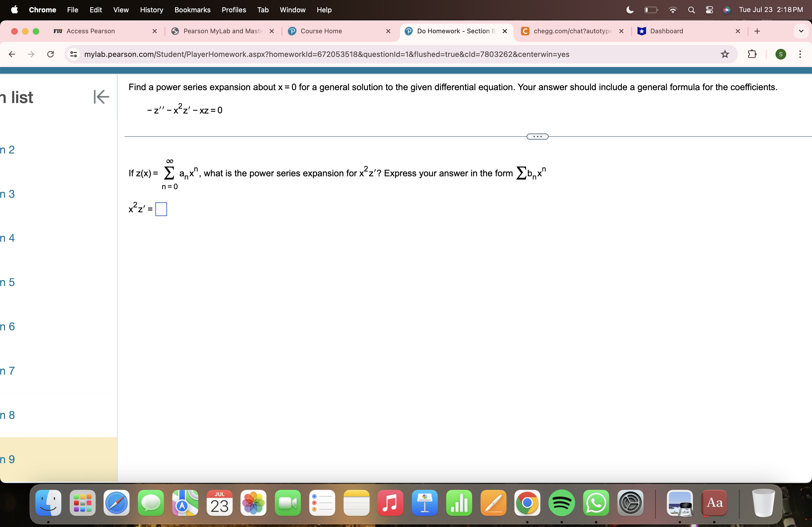
Task: Open the tab search chevron dropdown
Action: tap(802, 31)
